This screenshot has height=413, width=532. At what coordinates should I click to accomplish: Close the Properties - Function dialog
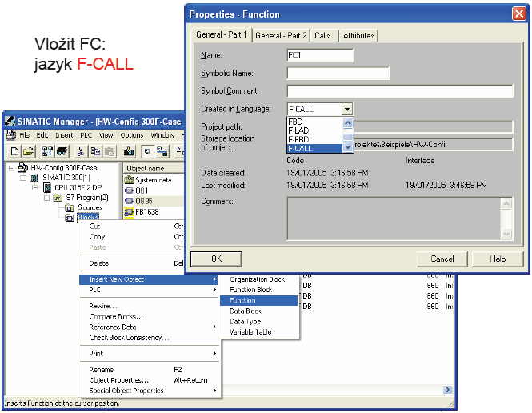pyautogui.click(x=518, y=14)
